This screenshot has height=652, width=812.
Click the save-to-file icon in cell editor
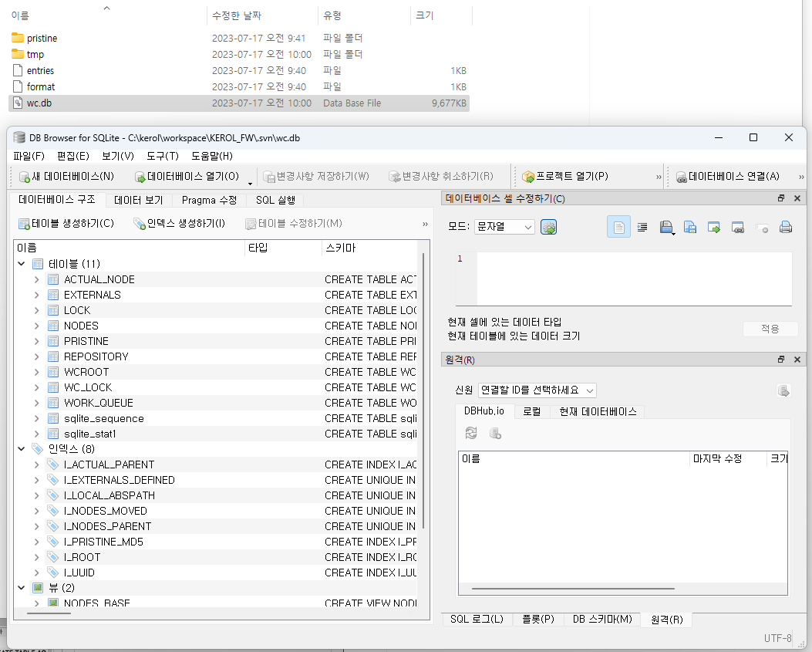pos(690,227)
